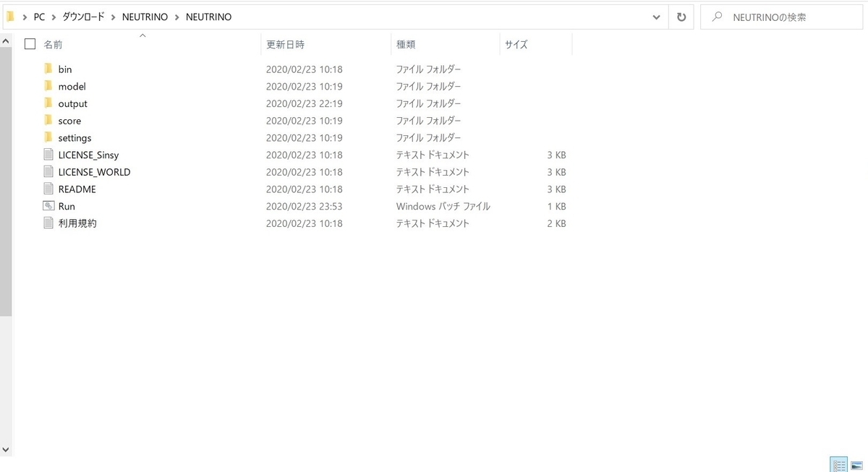
Task: Click the output folder icon
Action: pyautogui.click(x=48, y=103)
